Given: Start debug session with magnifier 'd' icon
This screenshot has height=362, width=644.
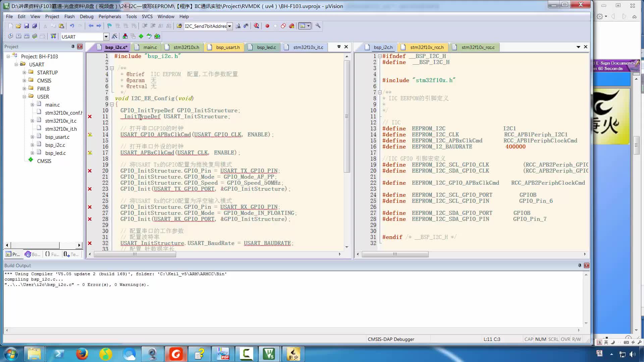Looking at the screenshot, I should 256,26.
